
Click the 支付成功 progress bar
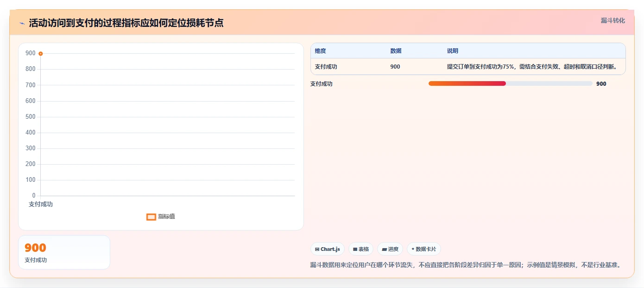[x=510, y=83]
